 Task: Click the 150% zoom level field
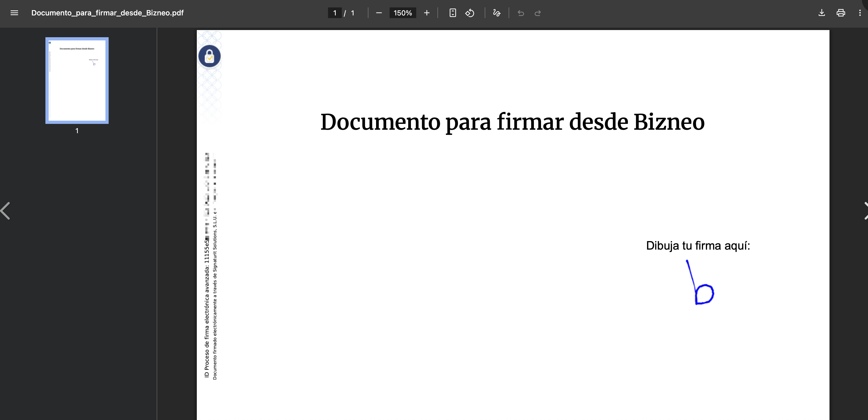tap(403, 13)
